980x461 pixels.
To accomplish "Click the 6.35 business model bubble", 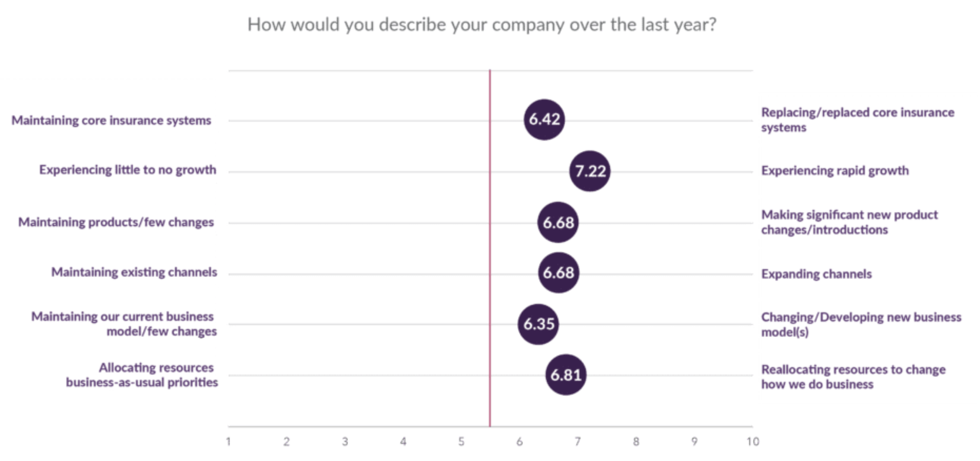I will pyautogui.click(x=539, y=324).
